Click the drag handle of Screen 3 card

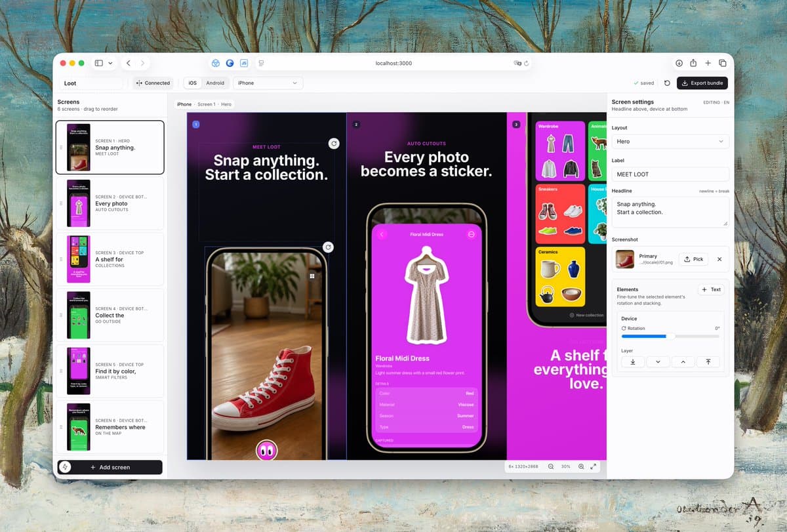tap(61, 259)
